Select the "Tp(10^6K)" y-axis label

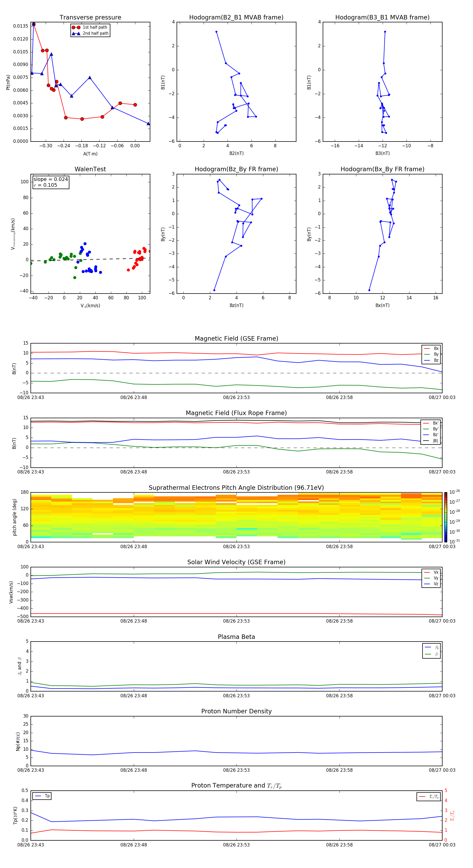15,816
